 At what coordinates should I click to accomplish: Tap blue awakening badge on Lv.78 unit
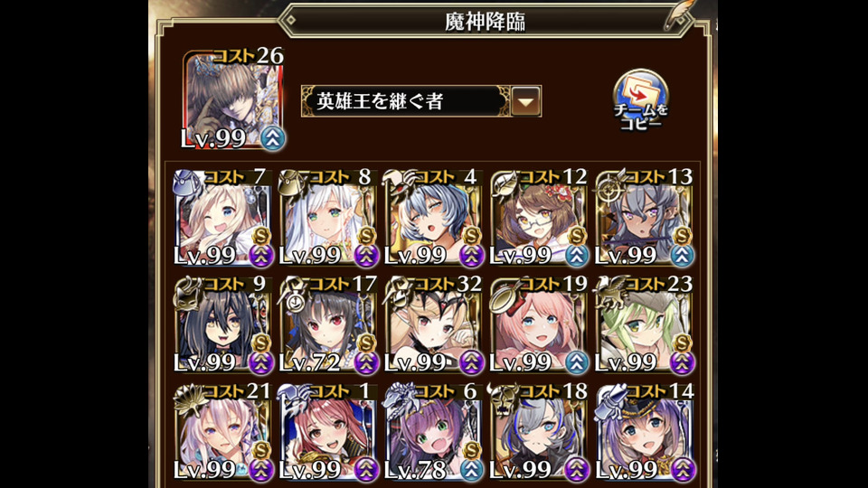(x=471, y=470)
